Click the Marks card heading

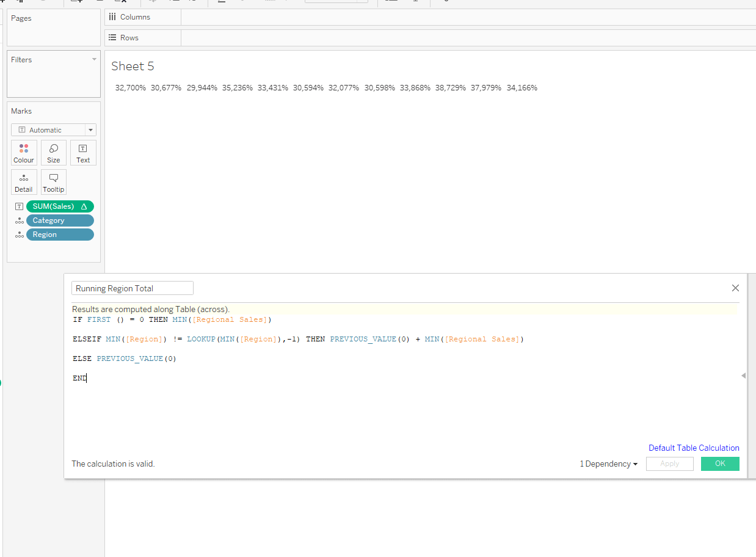[x=21, y=111]
